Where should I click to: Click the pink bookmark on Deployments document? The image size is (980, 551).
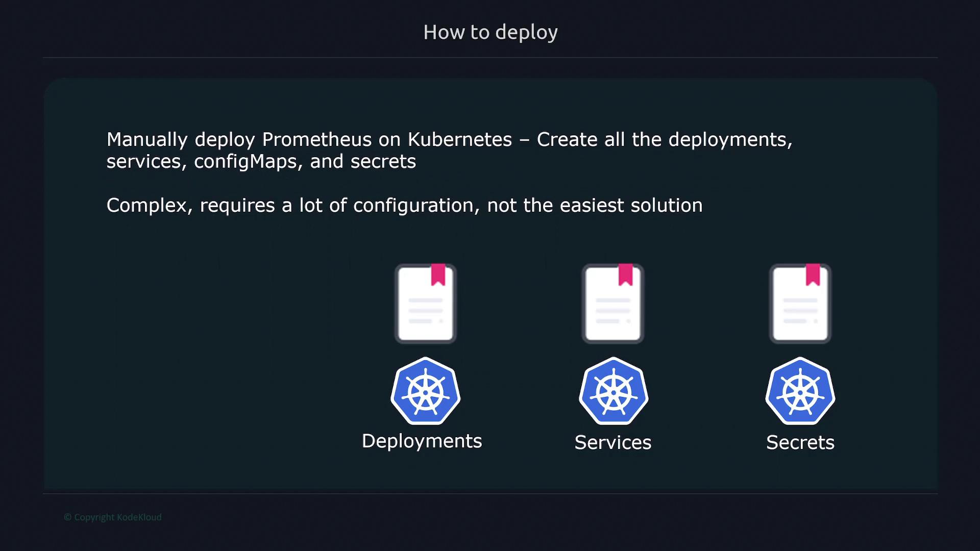[x=438, y=274]
